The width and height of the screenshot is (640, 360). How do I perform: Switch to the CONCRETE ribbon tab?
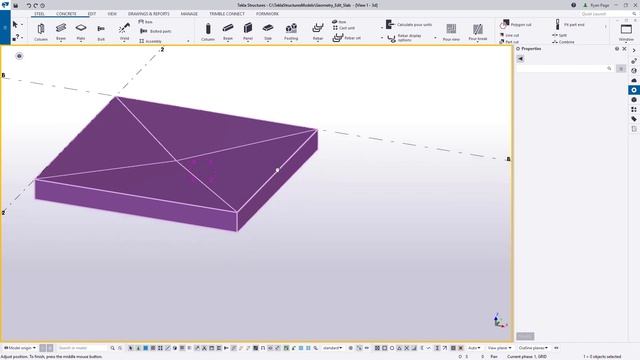click(66, 14)
